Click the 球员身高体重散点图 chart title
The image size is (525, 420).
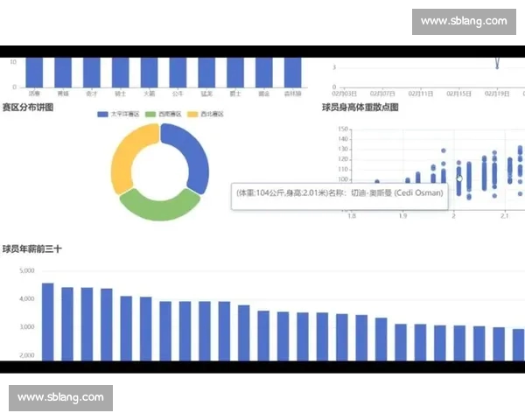(360, 108)
